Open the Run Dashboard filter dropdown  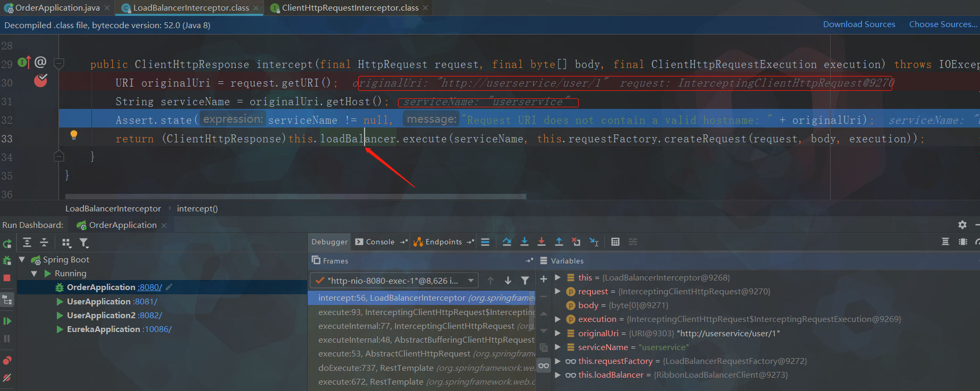84,243
